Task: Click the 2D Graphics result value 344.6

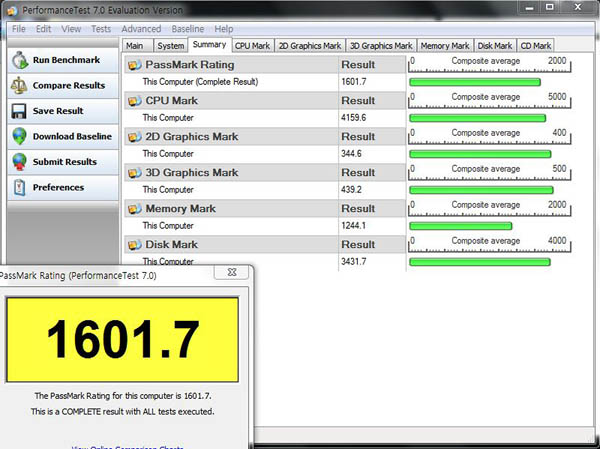Action: point(351,154)
